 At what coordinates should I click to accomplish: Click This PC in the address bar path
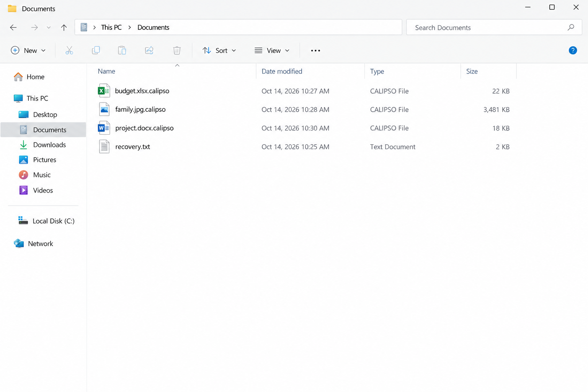(111, 28)
